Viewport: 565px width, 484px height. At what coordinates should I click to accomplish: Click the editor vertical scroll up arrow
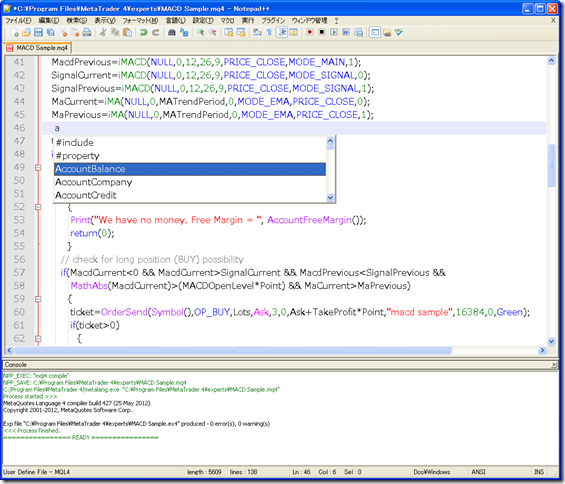tap(551, 61)
